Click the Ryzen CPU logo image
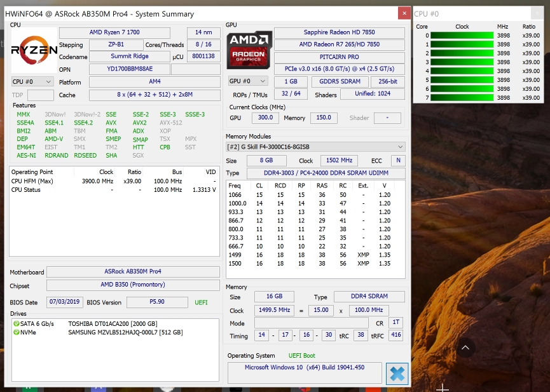The image size is (550, 392). pyautogui.click(x=34, y=50)
